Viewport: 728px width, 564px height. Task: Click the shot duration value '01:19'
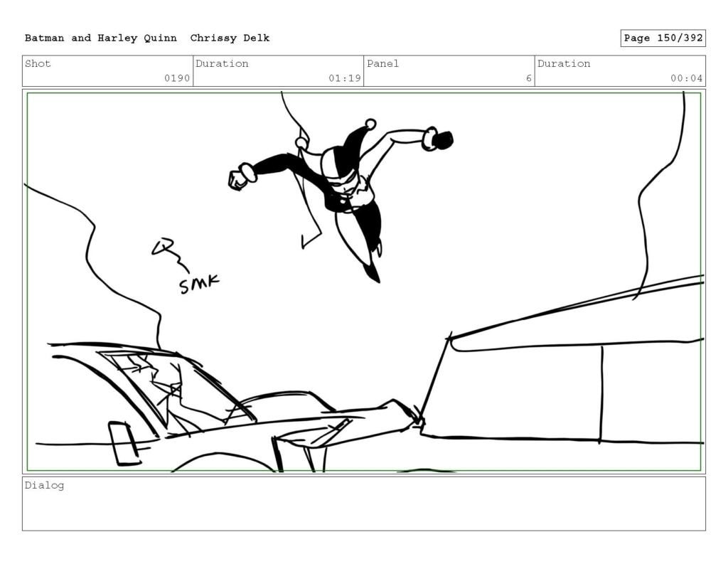(x=345, y=78)
